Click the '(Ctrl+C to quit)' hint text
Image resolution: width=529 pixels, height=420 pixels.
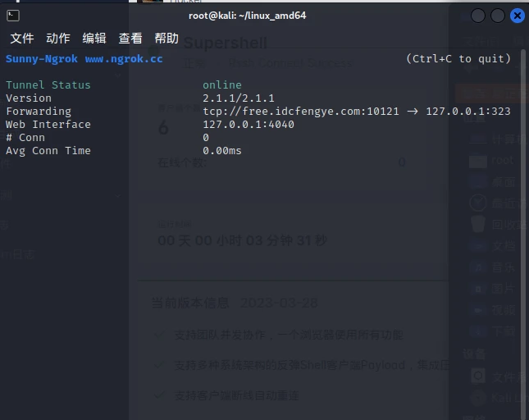[458, 59]
